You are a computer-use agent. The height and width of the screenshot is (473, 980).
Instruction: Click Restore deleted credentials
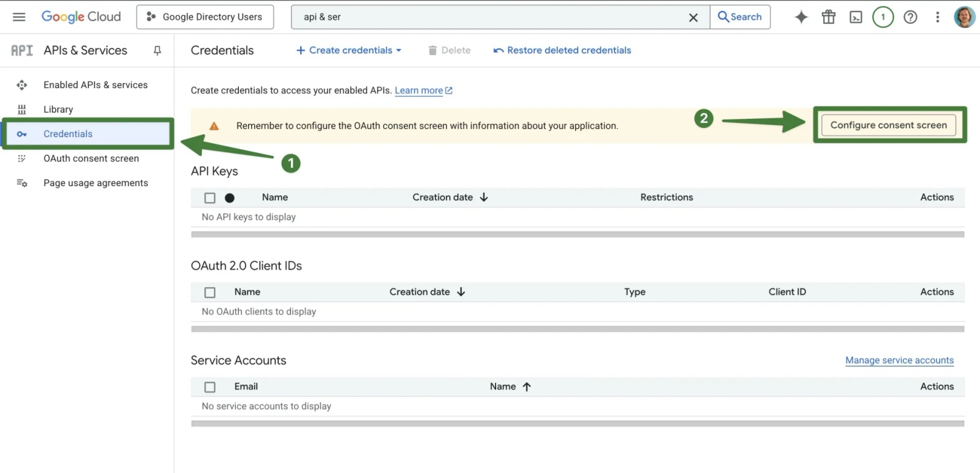[x=562, y=50]
